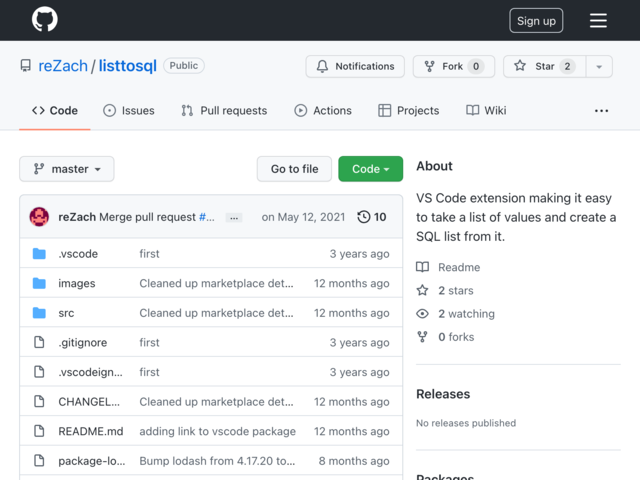This screenshot has width=640, height=480.
Task: Open the 0 forks link
Action: 456,337
